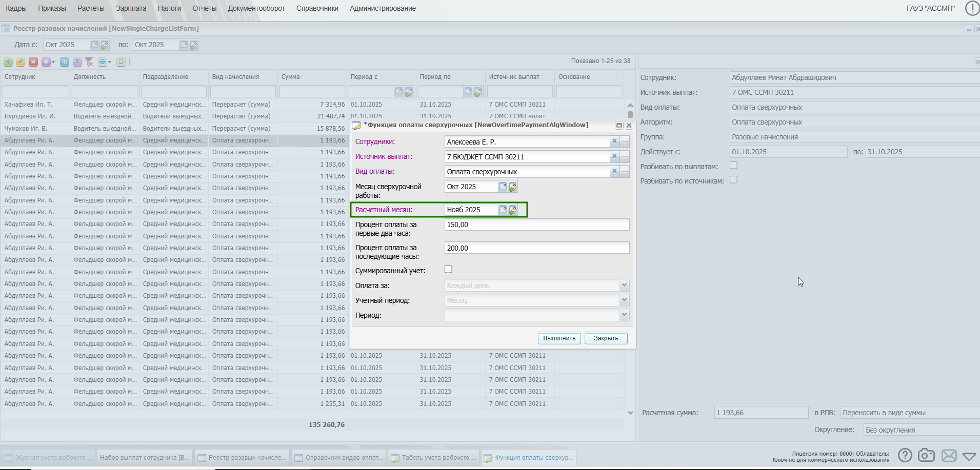Clear the Сотрудники field with X
This screenshot has width=980, height=470.
[x=614, y=141]
